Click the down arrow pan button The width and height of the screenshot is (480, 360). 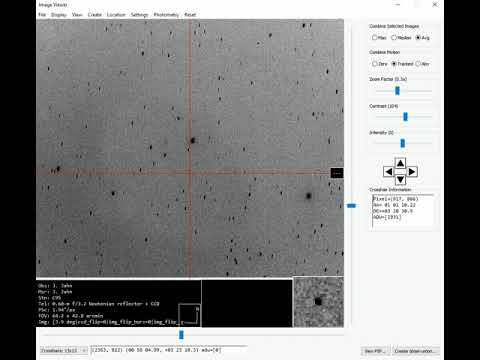click(x=400, y=180)
